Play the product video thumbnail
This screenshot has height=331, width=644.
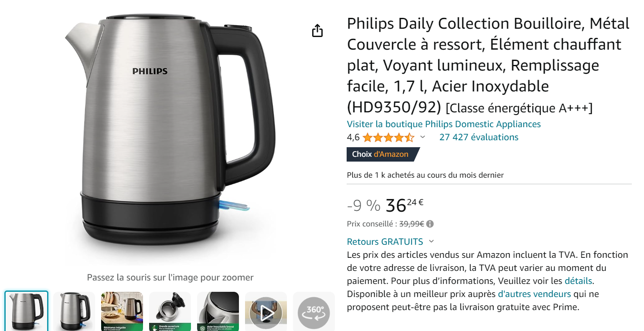pyautogui.click(x=266, y=312)
